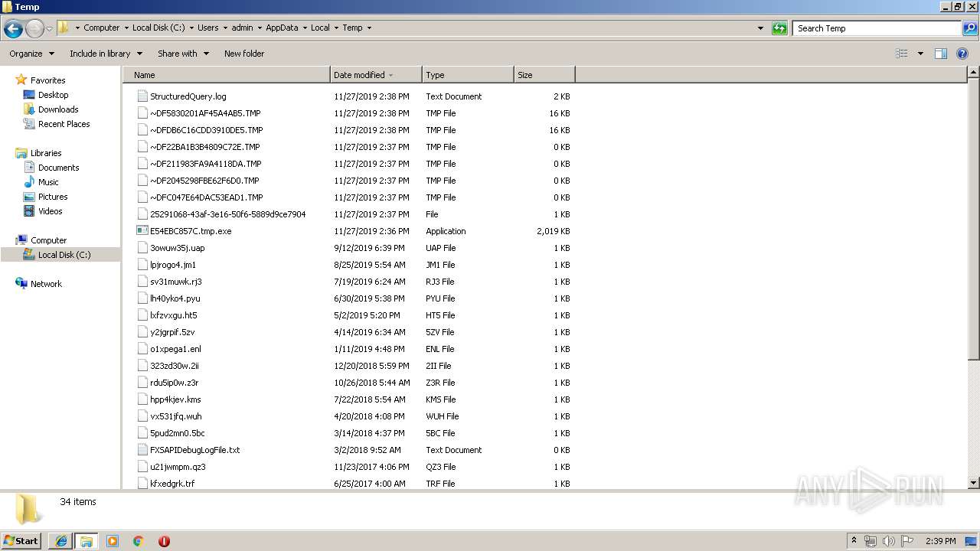Open the Organize menu
Image resolution: width=980 pixels, height=551 pixels.
point(31,54)
